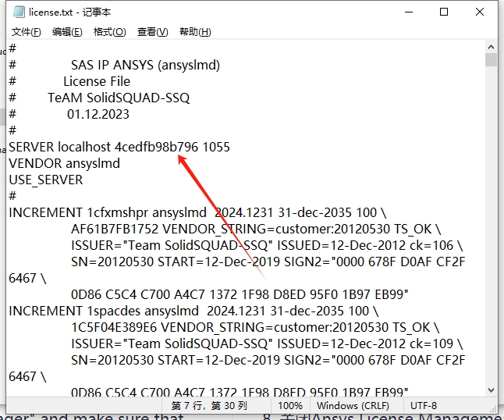Click Windows (CRLF) in status bar
Image resolution: width=504 pixels, height=420 pixels.
coord(353,406)
